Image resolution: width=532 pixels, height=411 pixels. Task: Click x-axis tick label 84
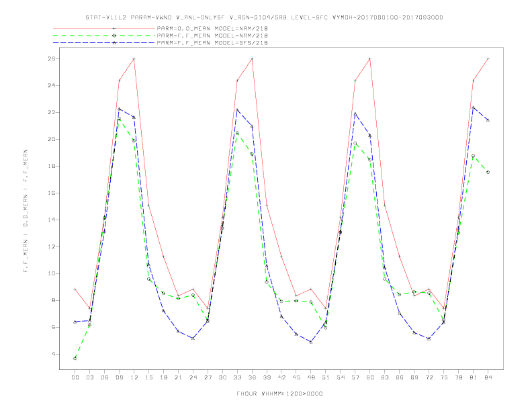pos(488,377)
